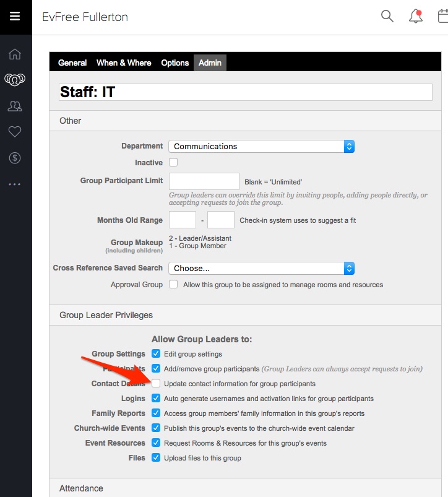448x497 pixels.
Task: Open the dollar sign financial icon
Action: tap(15, 158)
